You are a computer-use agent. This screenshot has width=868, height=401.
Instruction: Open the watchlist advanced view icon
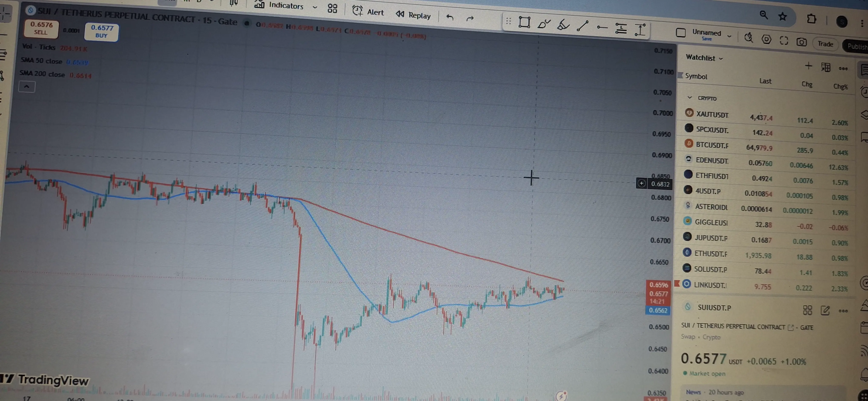825,67
